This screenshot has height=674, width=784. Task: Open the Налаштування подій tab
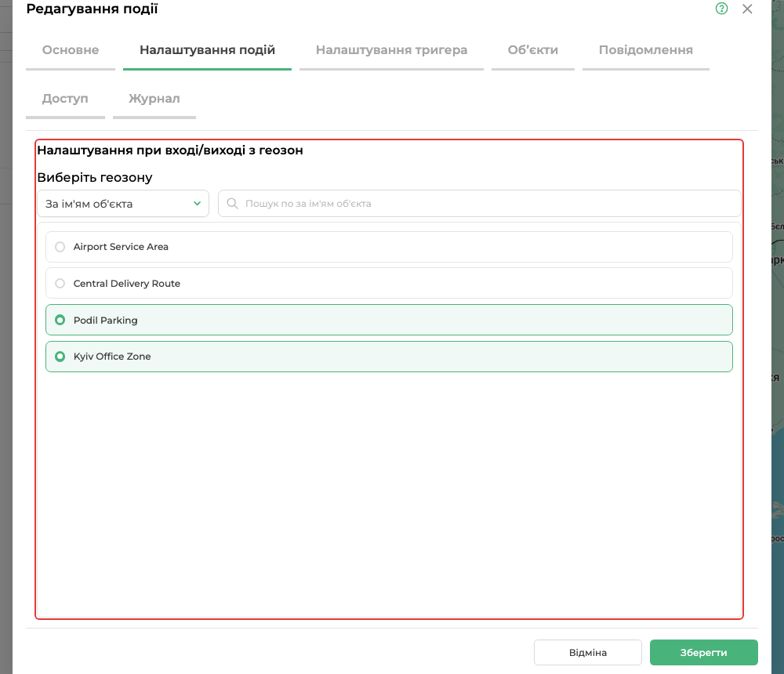point(207,50)
